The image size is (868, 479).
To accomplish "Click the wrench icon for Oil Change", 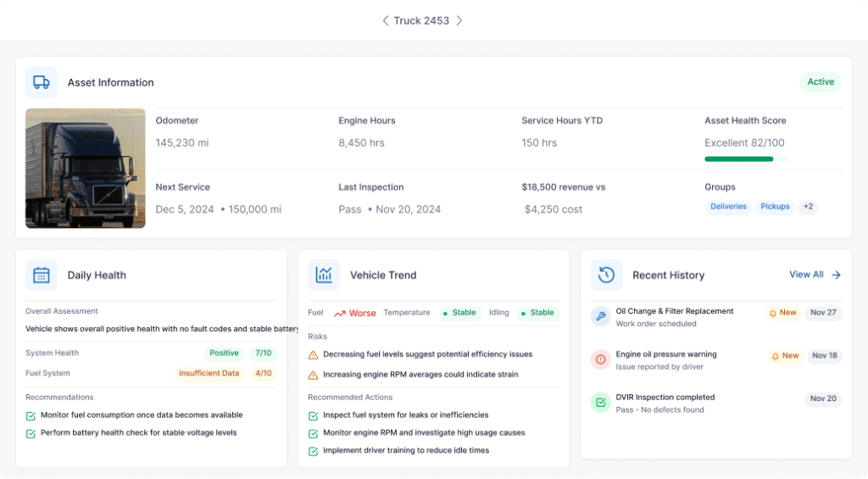I will coord(601,317).
